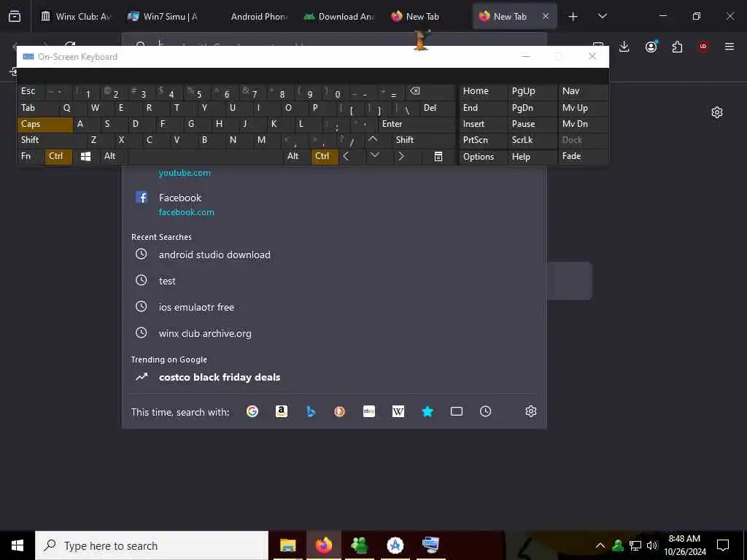Close the active New Tab
The width and height of the screenshot is (747, 560).
coord(546,16)
